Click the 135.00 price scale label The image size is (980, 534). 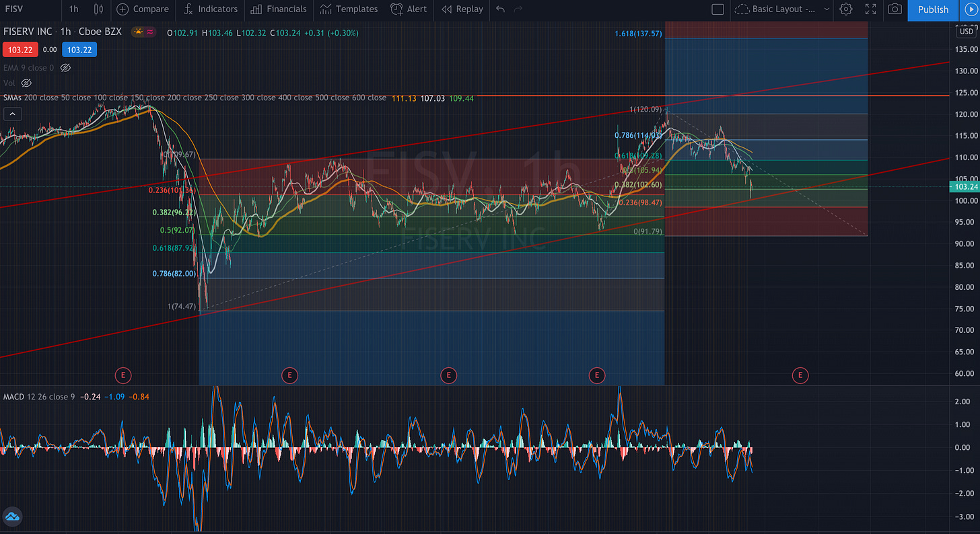tap(965, 50)
